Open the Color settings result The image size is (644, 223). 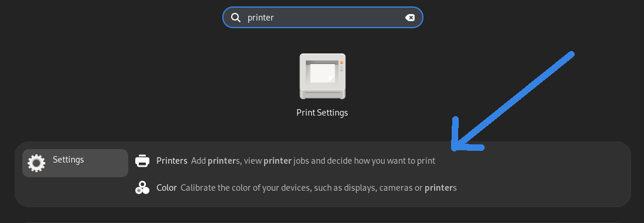(296, 188)
